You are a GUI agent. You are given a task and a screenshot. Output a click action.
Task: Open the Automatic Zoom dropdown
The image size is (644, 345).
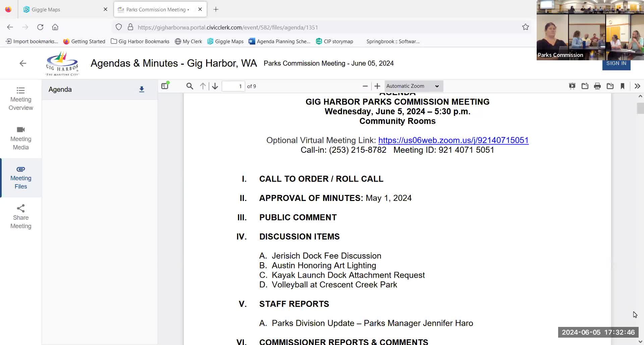413,86
